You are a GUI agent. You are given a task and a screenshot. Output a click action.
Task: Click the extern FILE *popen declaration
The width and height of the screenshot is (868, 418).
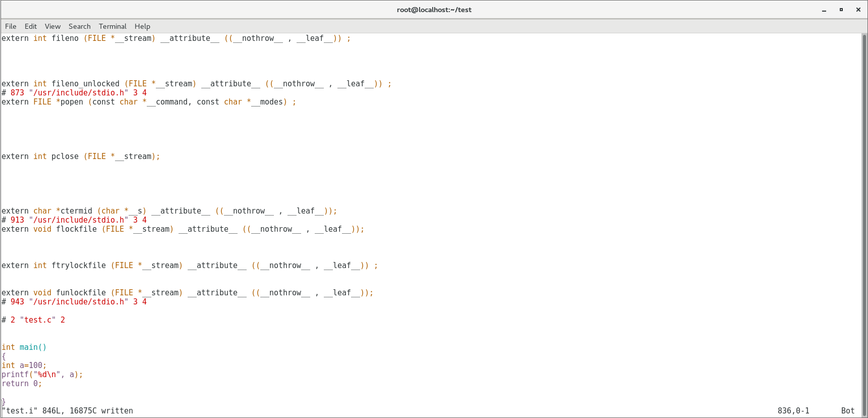point(149,102)
